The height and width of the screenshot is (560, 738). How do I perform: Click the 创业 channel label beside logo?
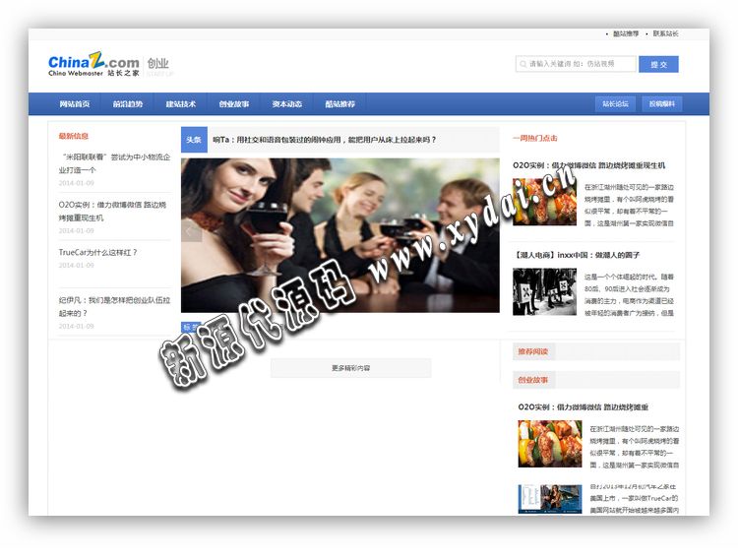tap(157, 63)
